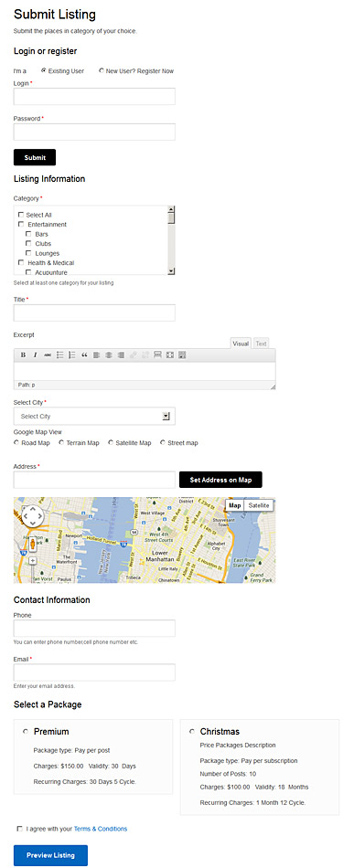
Task: Check the Bars category
Action: [28, 234]
